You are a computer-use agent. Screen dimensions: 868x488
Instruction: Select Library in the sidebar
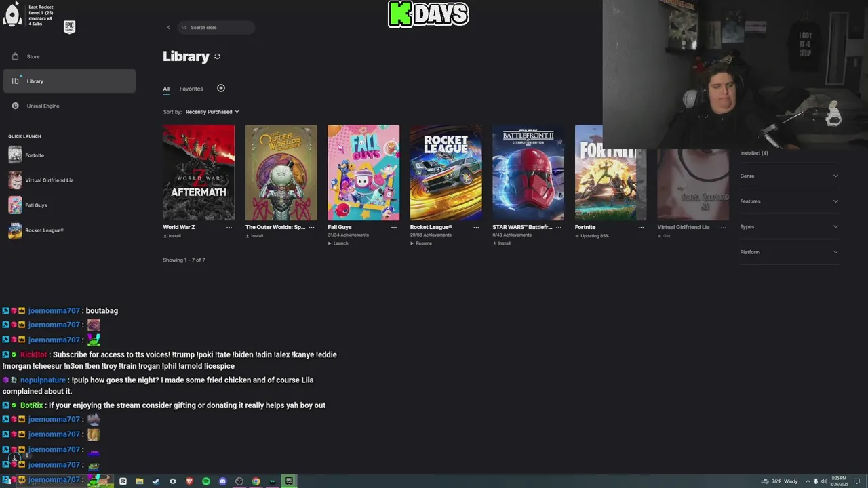pyautogui.click(x=69, y=81)
